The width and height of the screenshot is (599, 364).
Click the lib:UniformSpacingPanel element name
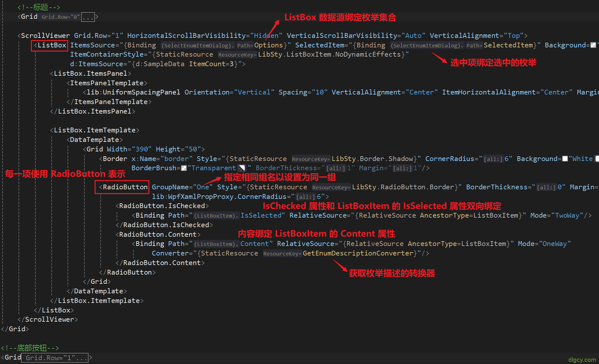coord(133,92)
